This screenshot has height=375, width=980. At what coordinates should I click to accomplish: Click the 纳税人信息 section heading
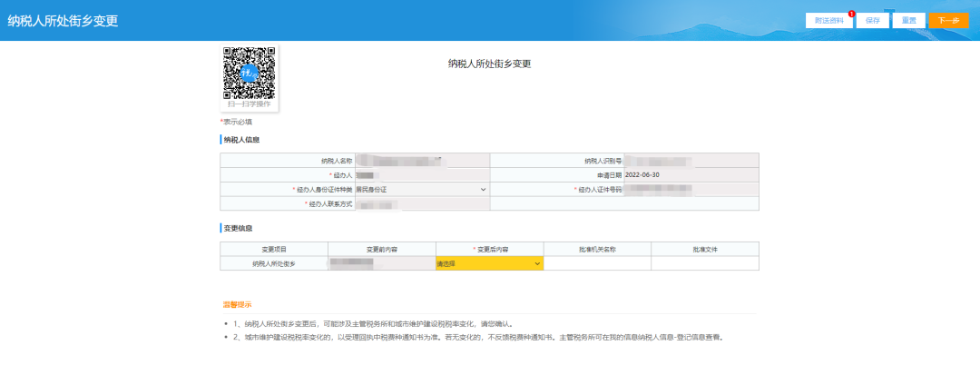click(241, 140)
